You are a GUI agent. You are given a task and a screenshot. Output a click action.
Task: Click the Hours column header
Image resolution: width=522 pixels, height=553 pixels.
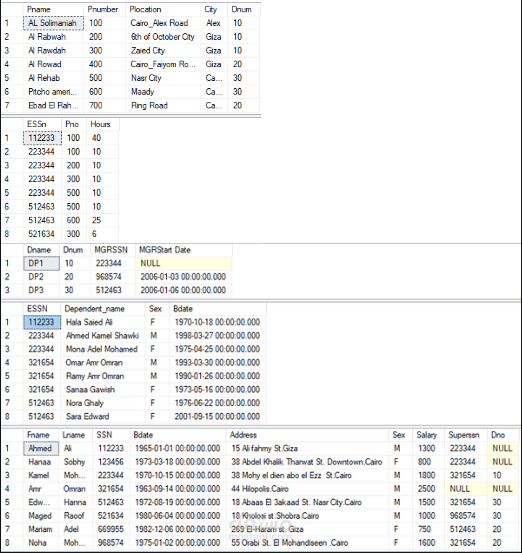click(102, 124)
